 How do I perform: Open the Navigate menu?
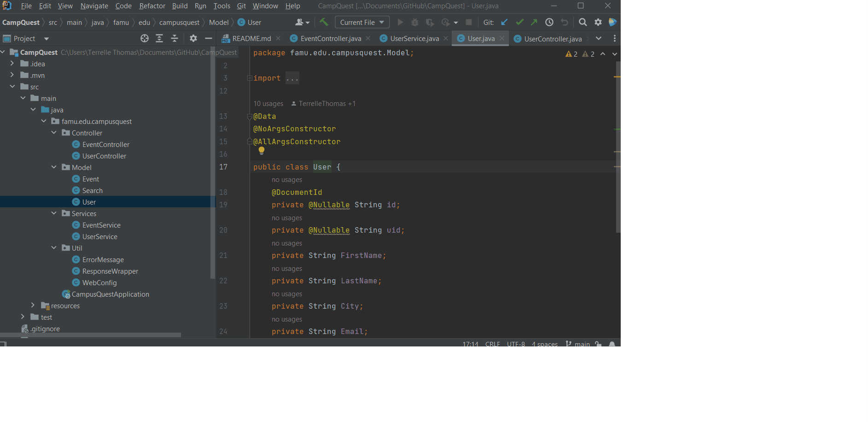click(94, 6)
